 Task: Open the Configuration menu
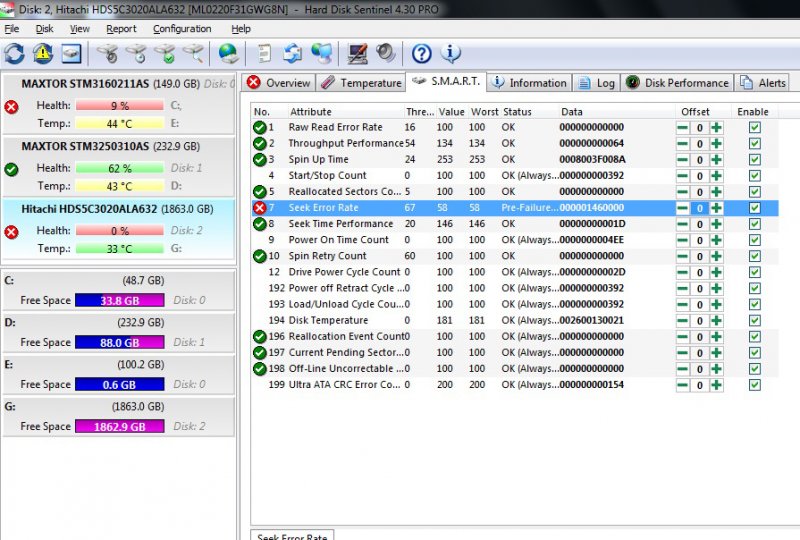(x=182, y=29)
